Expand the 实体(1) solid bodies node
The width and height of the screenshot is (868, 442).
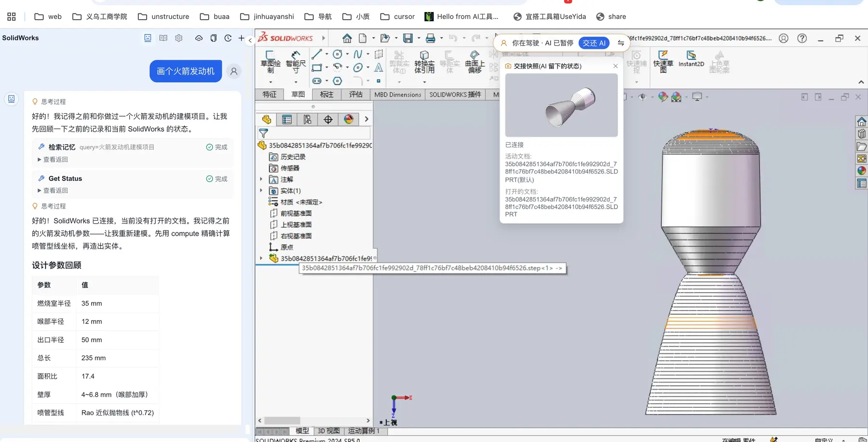point(261,190)
